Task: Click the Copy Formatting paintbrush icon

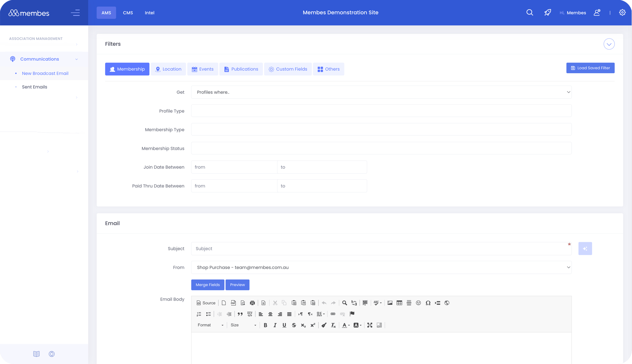Action: (324, 325)
